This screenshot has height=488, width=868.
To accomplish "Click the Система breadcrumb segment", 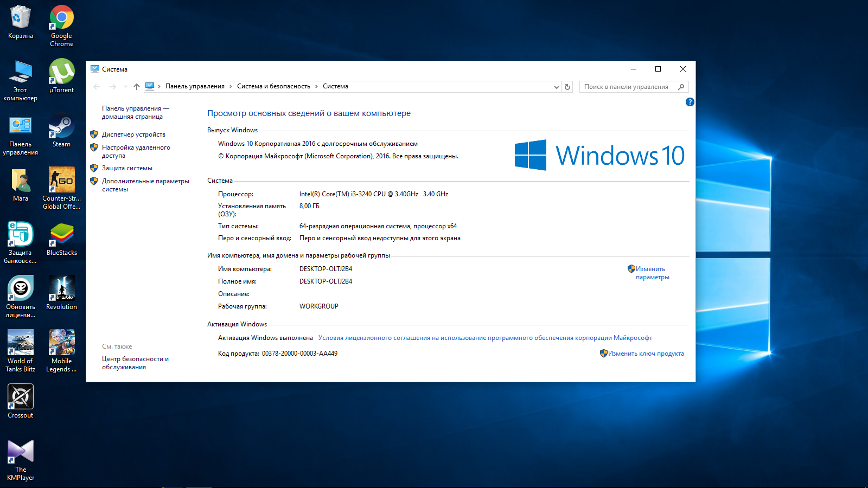I will tap(335, 86).
